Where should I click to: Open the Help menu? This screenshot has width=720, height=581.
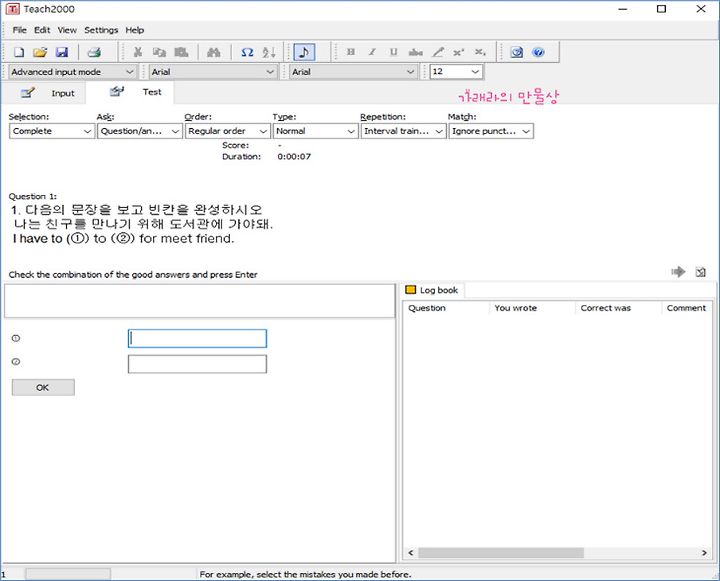pos(135,30)
